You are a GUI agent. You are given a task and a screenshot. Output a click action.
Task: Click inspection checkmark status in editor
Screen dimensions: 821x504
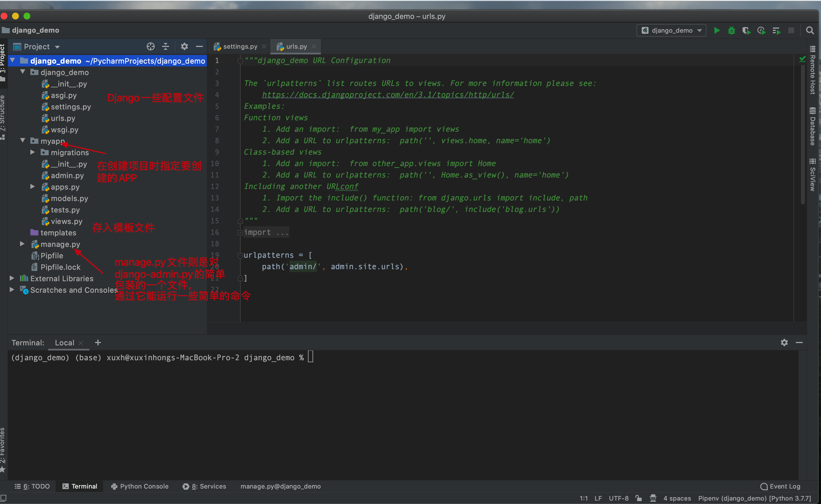(802, 60)
